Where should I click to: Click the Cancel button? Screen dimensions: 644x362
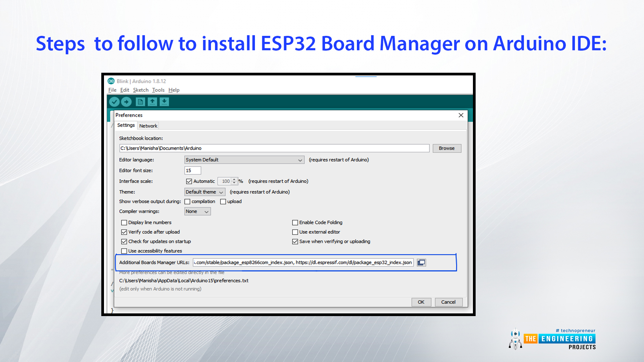pos(448,302)
